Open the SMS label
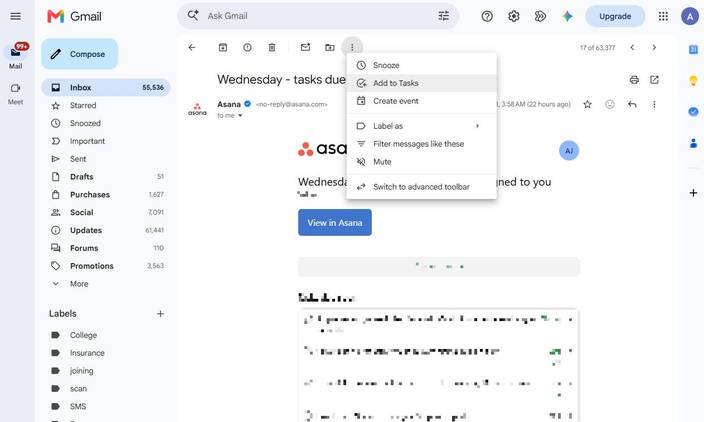Screen dimensions: 704x422 106,407
